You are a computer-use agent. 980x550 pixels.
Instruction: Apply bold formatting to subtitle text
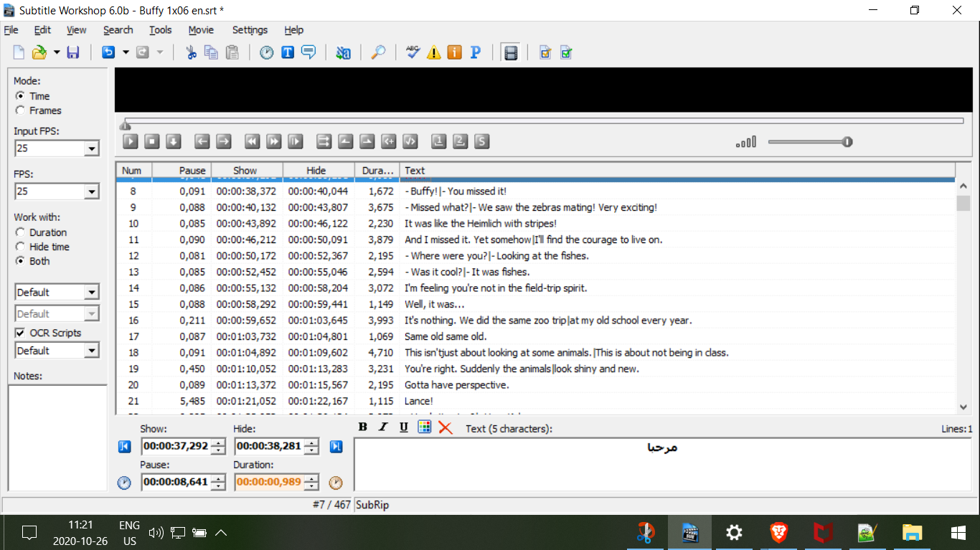pos(363,427)
